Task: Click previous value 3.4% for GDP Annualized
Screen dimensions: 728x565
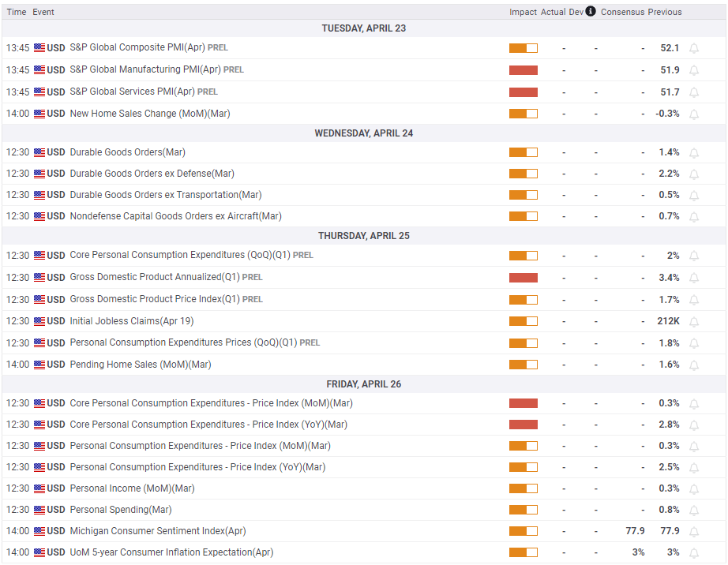Action: pos(669,278)
